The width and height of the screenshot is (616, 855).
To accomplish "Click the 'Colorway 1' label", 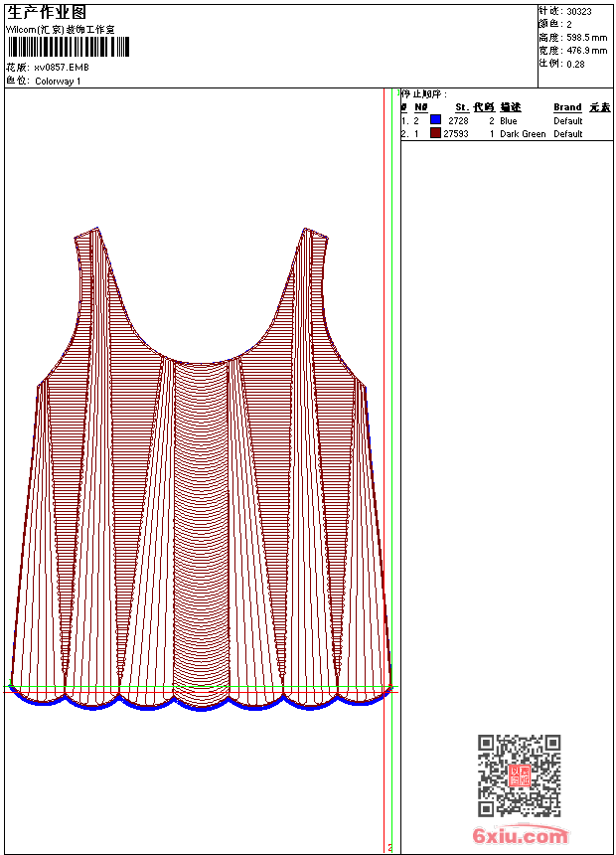I will [58, 82].
